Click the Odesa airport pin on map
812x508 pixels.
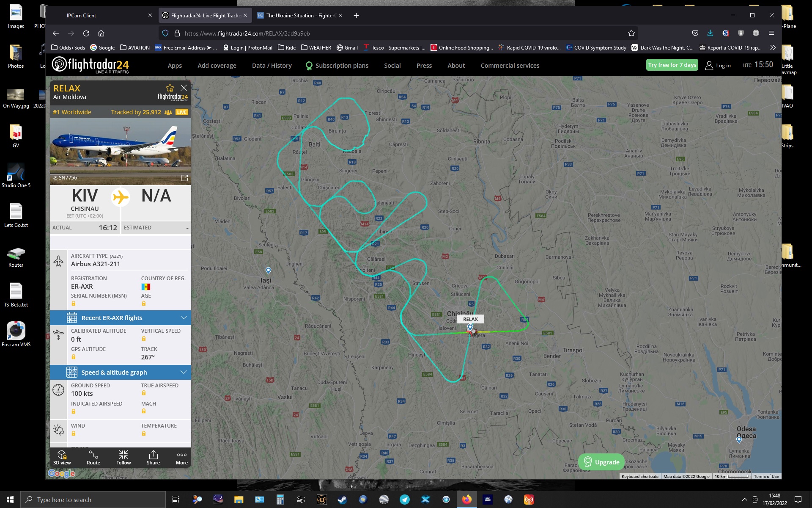tap(739, 440)
